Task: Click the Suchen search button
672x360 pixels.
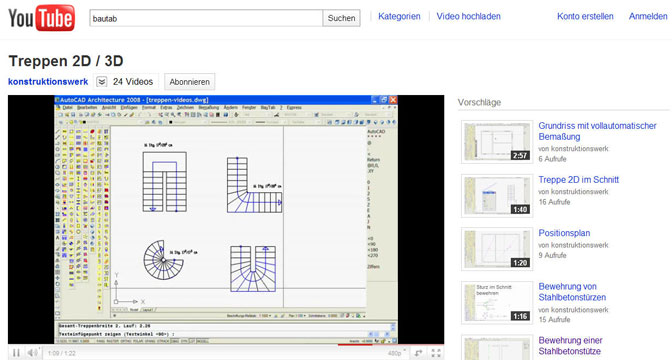Action: 342,18
